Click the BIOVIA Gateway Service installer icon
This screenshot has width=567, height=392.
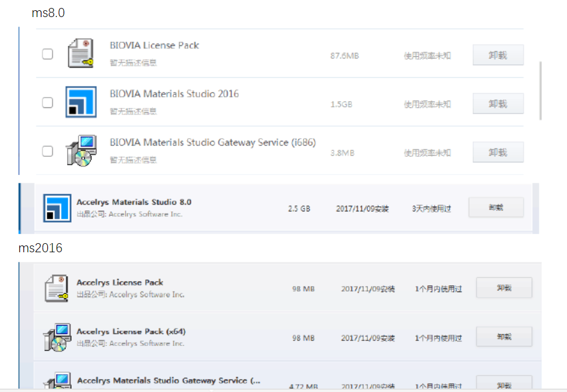coord(81,151)
